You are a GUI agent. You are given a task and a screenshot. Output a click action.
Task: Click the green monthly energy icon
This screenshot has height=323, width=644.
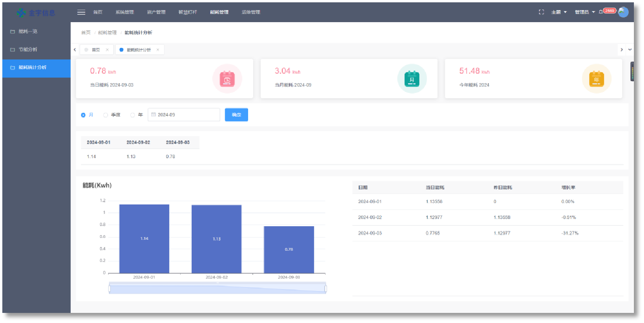click(412, 79)
